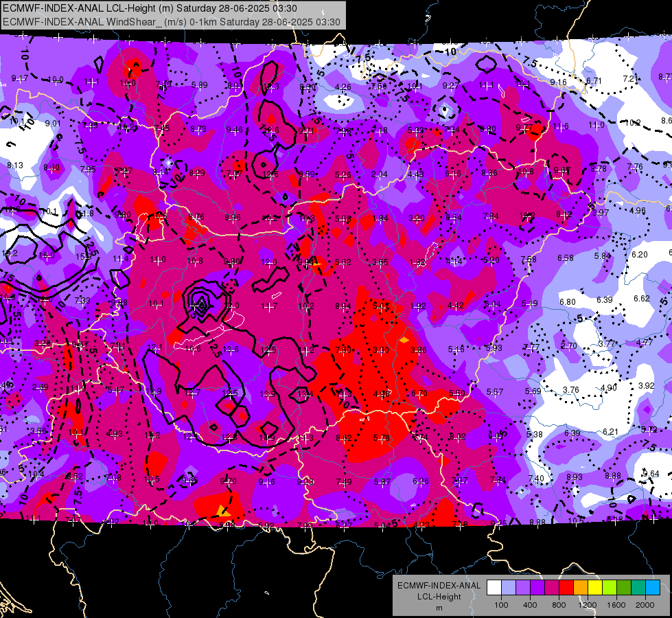The width and height of the screenshot is (672, 618).
Task: Click the grid point value 5.57
Action: tap(495, 391)
